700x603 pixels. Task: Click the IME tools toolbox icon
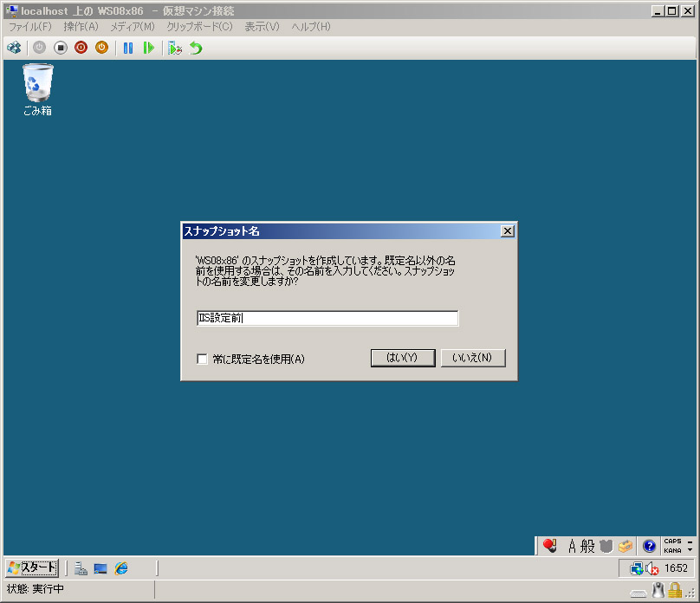coord(625,546)
